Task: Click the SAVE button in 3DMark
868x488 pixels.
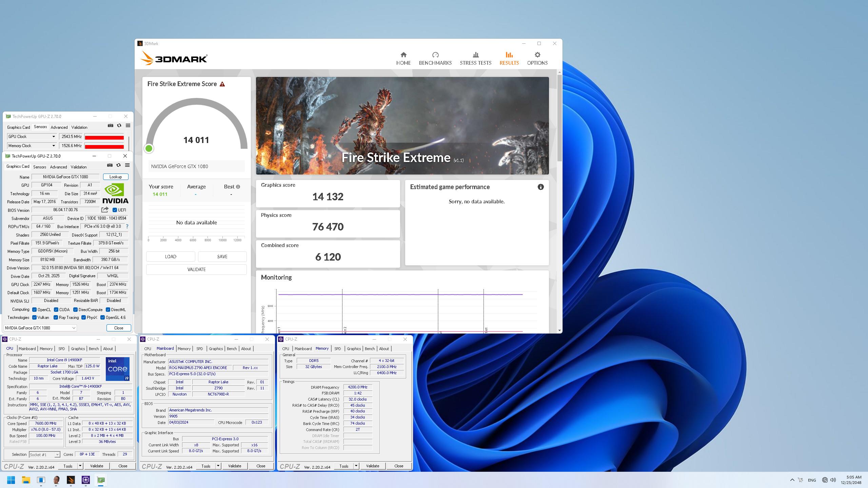Action: click(222, 257)
